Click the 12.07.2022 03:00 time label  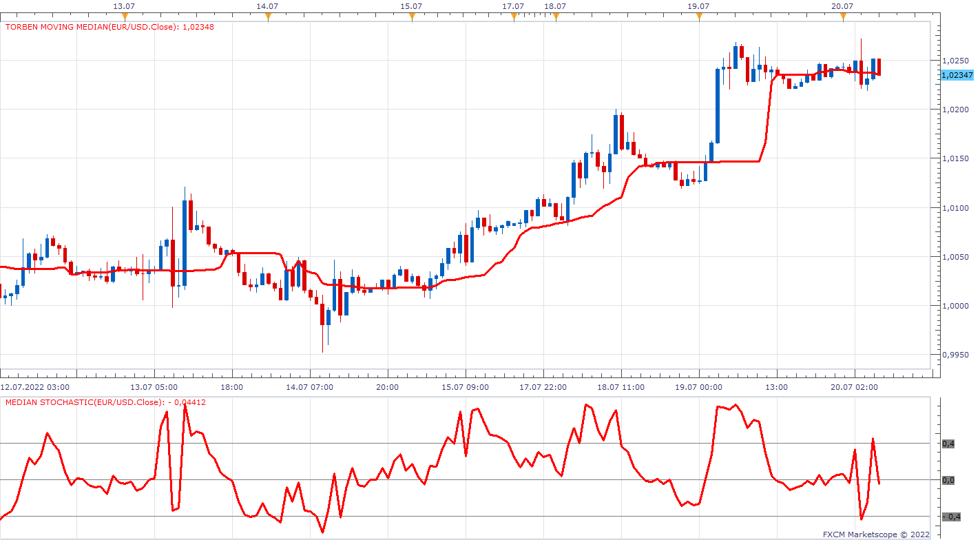[x=34, y=387]
